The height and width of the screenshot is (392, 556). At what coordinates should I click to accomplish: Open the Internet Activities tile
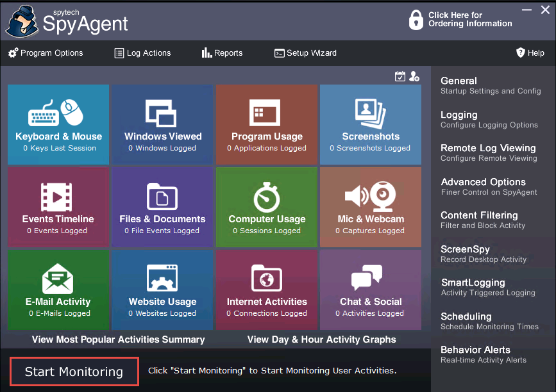click(x=267, y=290)
